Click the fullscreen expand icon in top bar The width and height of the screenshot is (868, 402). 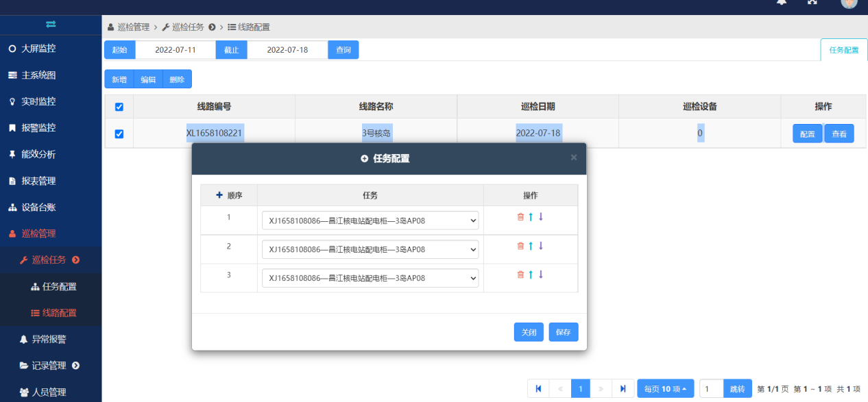[812, 3]
